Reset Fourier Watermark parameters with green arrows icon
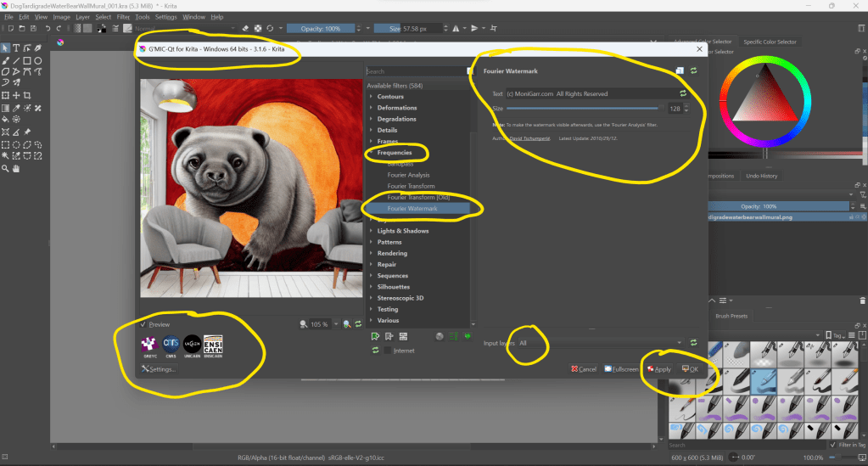This screenshot has width=868, height=466. coord(692,71)
